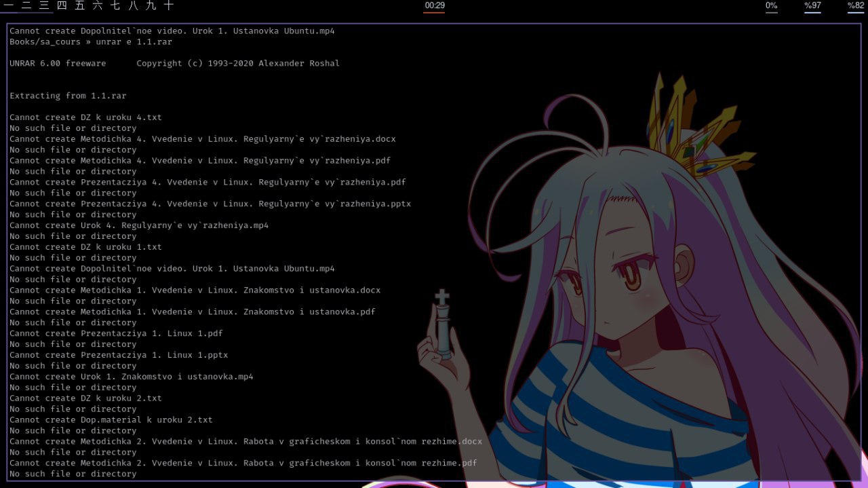Image resolution: width=868 pixels, height=488 pixels.
Task: Click the 'Extracting from 1.1.rar' line
Action: pos(68,96)
